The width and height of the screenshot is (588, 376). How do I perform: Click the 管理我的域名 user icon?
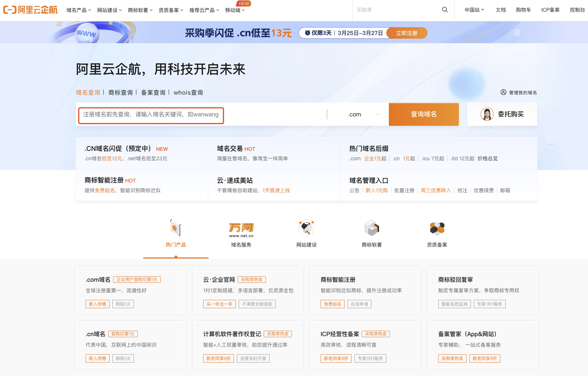(x=503, y=92)
